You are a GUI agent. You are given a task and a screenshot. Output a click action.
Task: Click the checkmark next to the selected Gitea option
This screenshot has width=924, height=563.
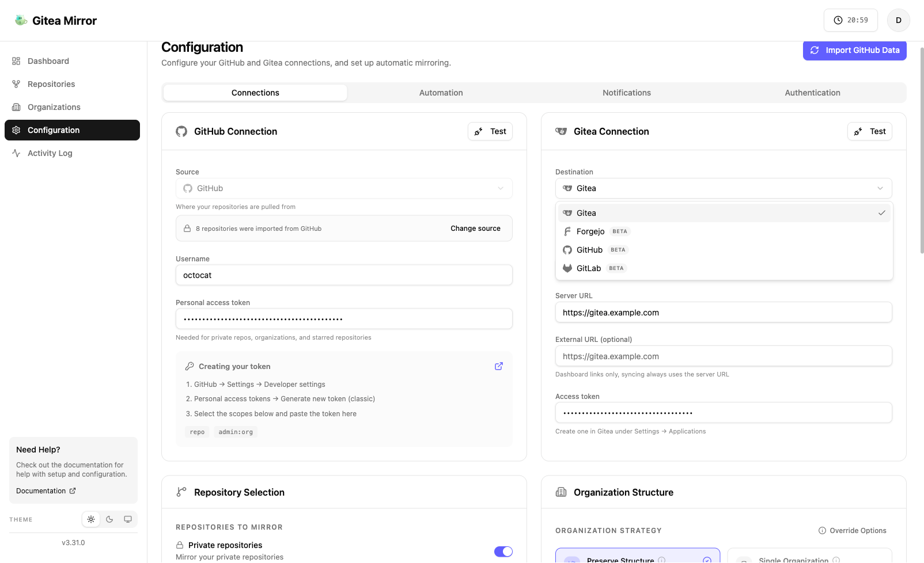pyautogui.click(x=881, y=213)
